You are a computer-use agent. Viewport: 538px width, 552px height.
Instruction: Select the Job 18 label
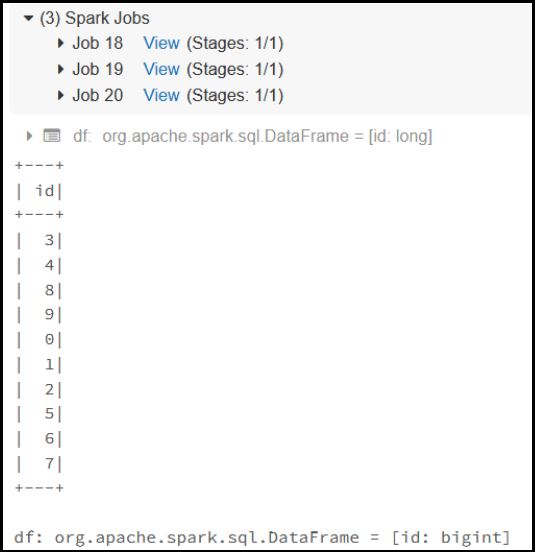[98, 43]
